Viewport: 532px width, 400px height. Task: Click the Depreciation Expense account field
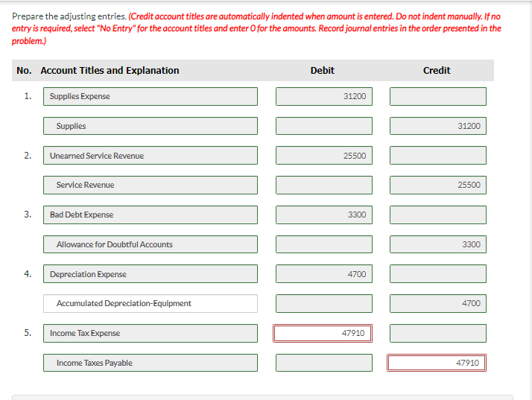pyautogui.click(x=151, y=274)
